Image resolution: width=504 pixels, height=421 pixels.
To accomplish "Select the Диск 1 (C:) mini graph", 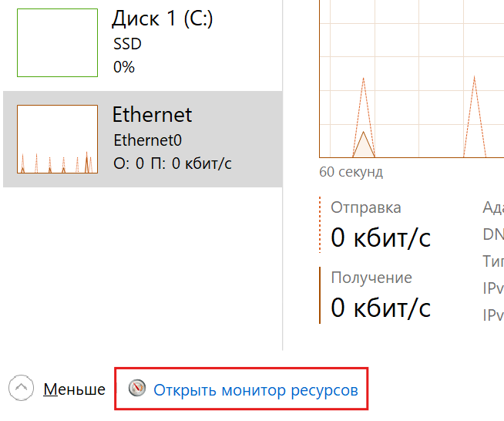I will click(x=57, y=43).
